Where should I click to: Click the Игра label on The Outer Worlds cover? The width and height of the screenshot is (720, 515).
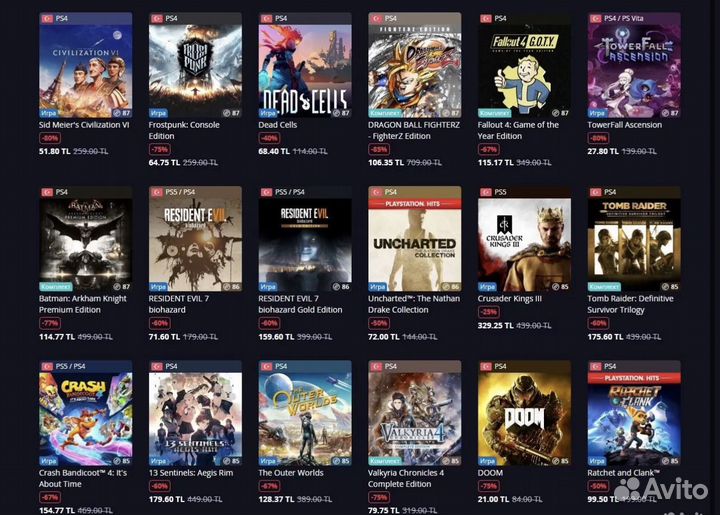click(268, 460)
